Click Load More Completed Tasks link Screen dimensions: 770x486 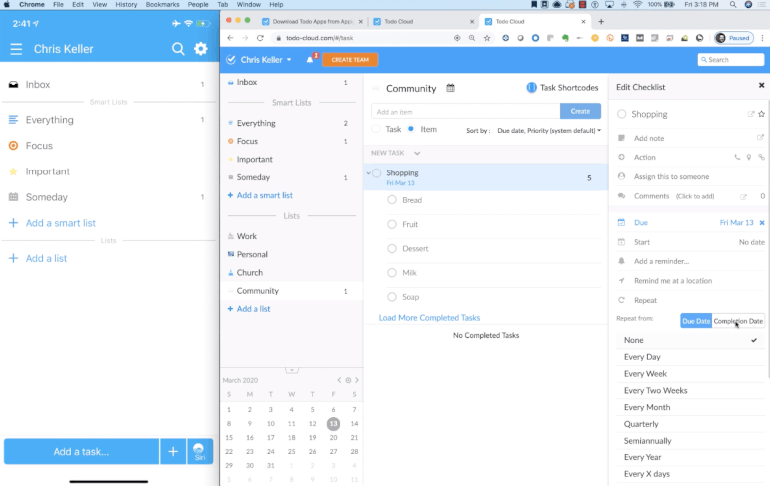(x=429, y=318)
